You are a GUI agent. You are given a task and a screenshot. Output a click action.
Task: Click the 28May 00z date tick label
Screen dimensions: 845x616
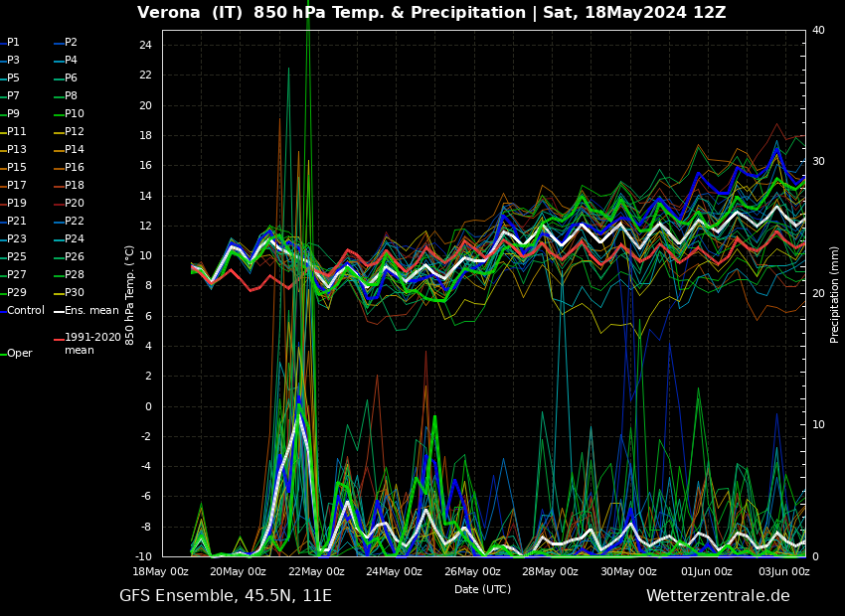click(550, 572)
